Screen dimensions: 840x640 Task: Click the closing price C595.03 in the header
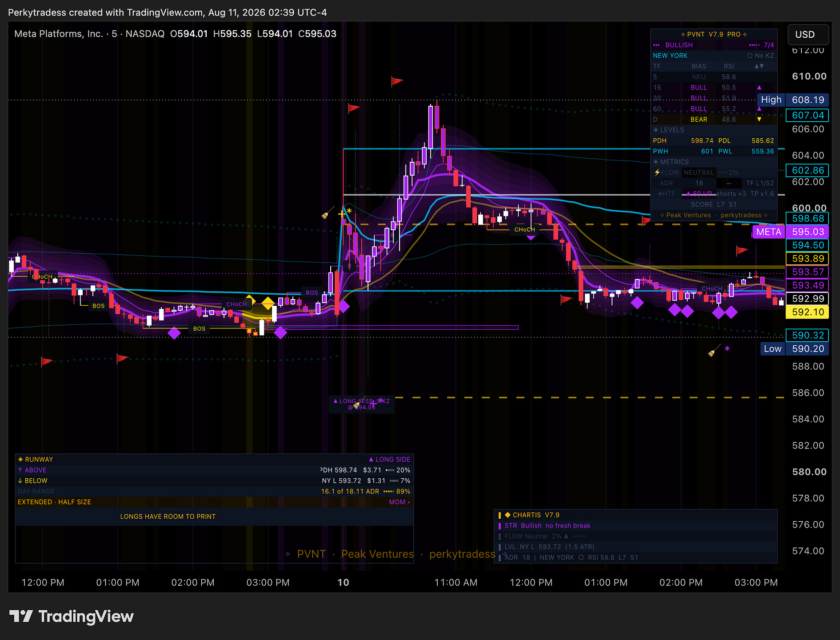(x=317, y=34)
